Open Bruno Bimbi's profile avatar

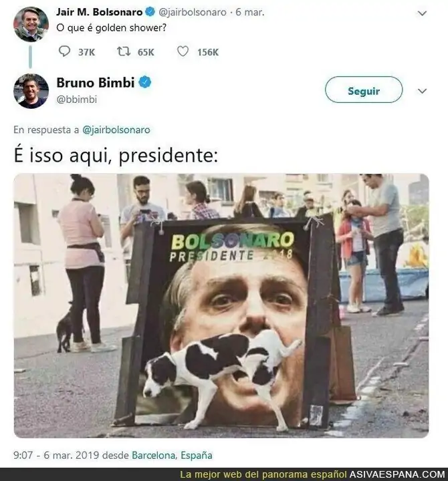[x=31, y=91]
